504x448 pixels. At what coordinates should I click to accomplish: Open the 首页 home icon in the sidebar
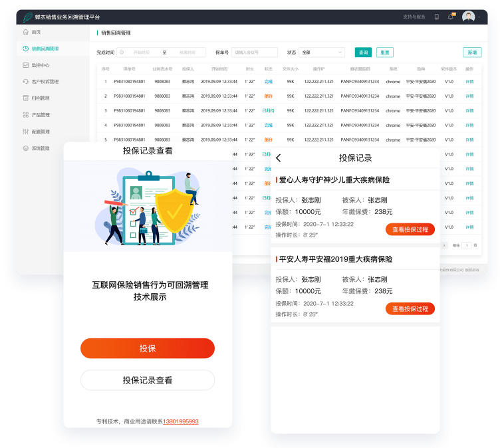point(26,32)
